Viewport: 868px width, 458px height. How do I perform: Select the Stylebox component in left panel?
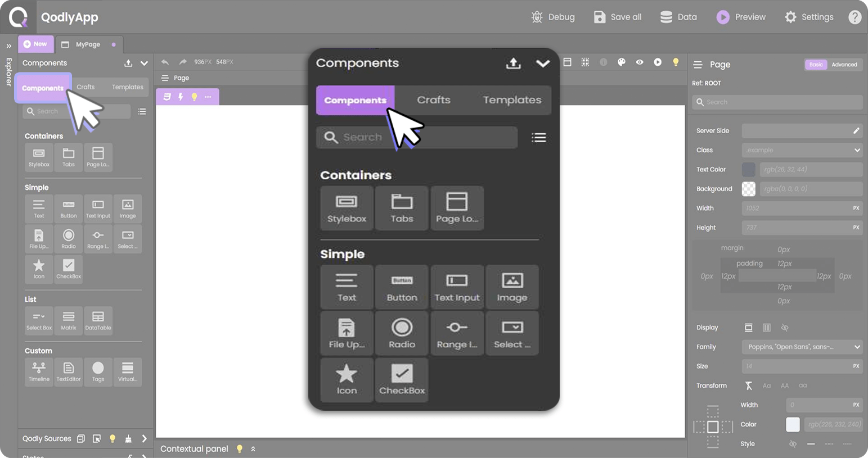(39, 157)
